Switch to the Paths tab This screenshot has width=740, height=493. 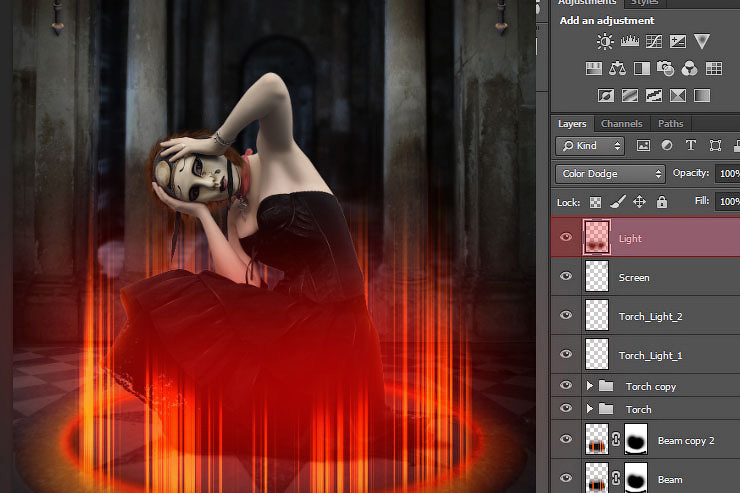(669, 124)
